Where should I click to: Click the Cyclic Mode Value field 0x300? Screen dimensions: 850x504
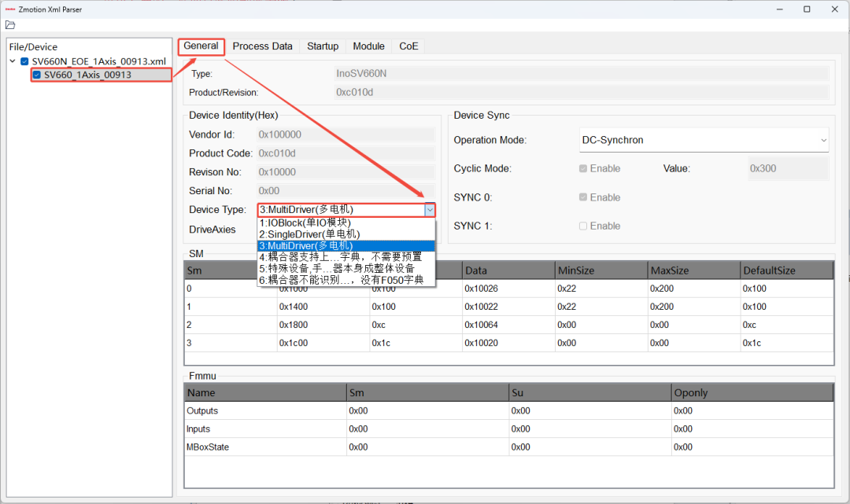click(x=788, y=168)
